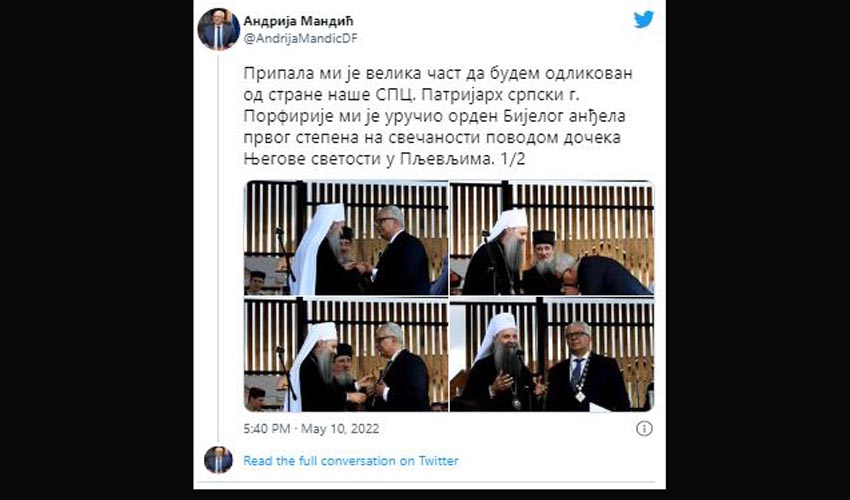
Task: Open Andrija Mandić's profile avatar at top
Action: [x=218, y=30]
